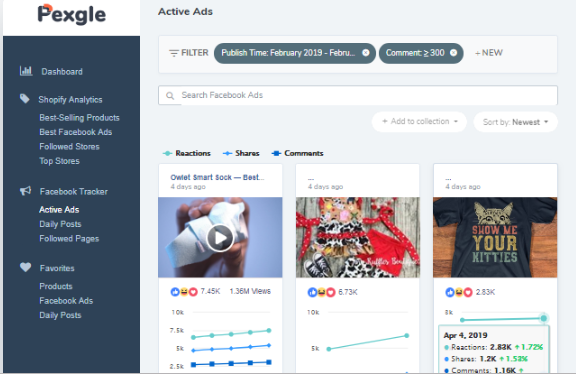Click the search magnifier icon
Image resolution: width=576 pixels, height=375 pixels.
point(170,96)
